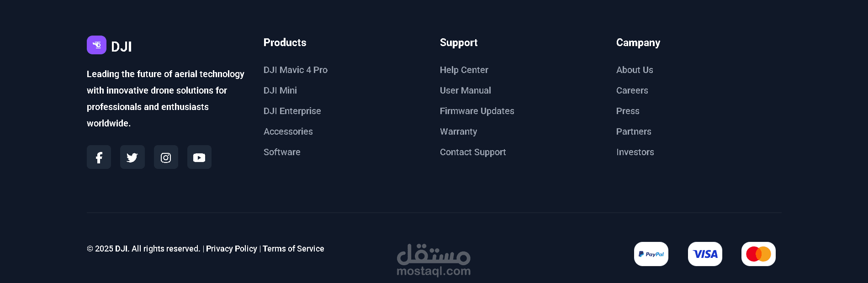Open DJI Enterprise link
Image resolution: width=868 pixels, height=283 pixels.
(x=292, y=111)
